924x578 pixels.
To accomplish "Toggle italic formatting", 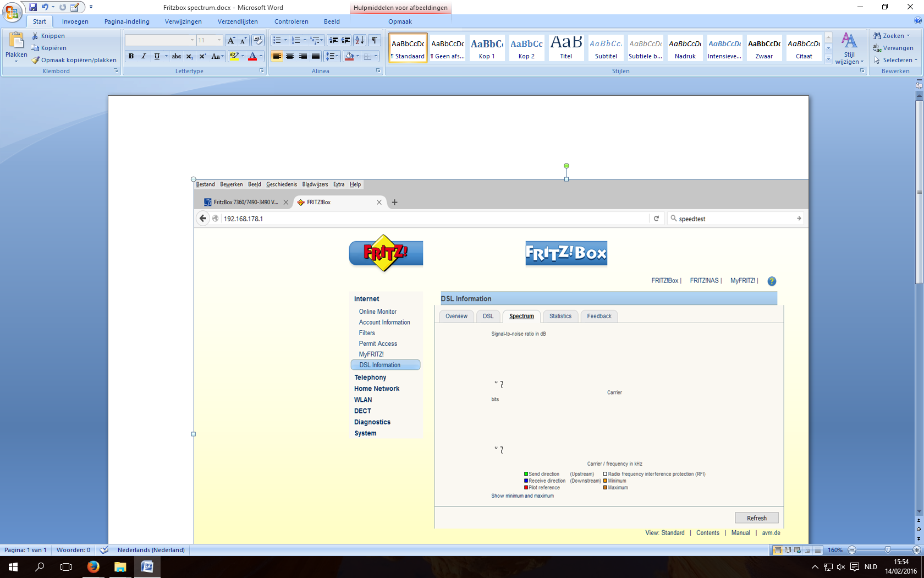I will tap(144, 56).
